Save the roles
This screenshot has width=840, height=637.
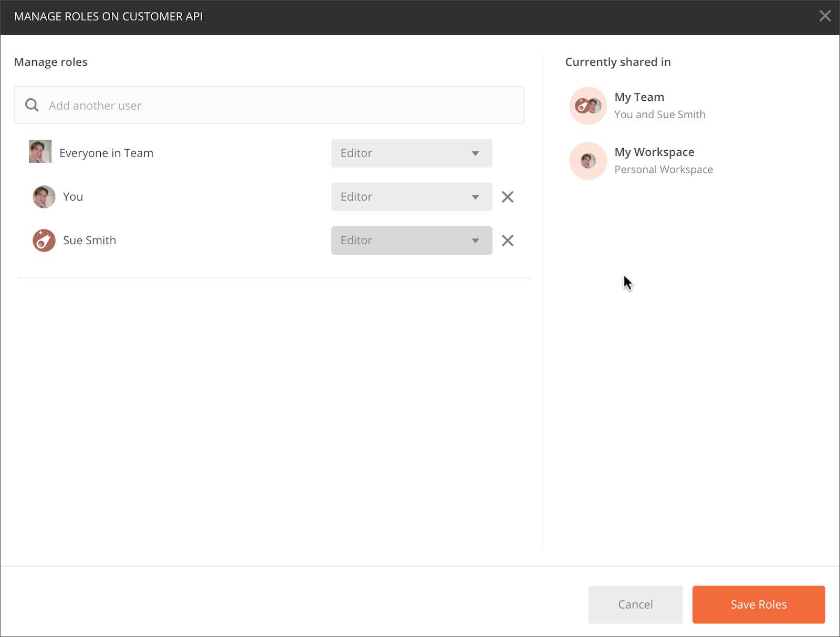759,604
